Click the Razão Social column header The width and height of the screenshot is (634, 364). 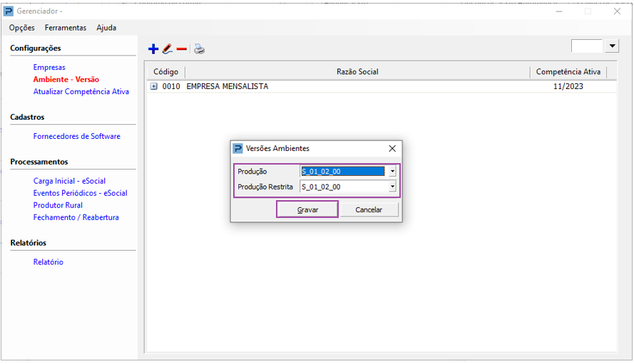[x=357, y=71]
